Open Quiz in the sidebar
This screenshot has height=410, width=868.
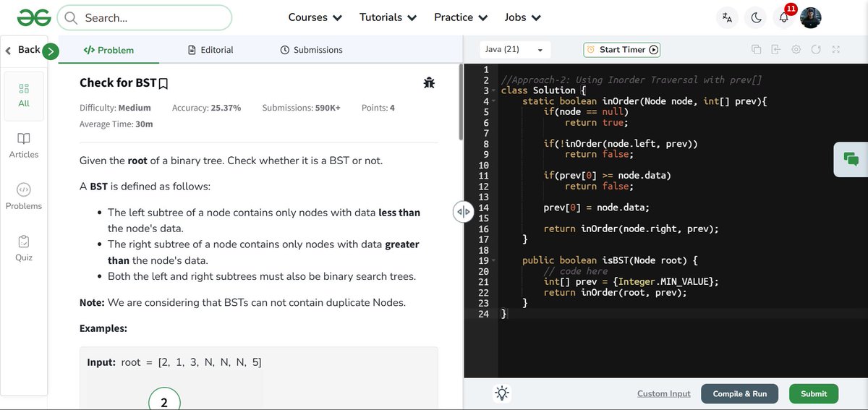tap(24, 248)
